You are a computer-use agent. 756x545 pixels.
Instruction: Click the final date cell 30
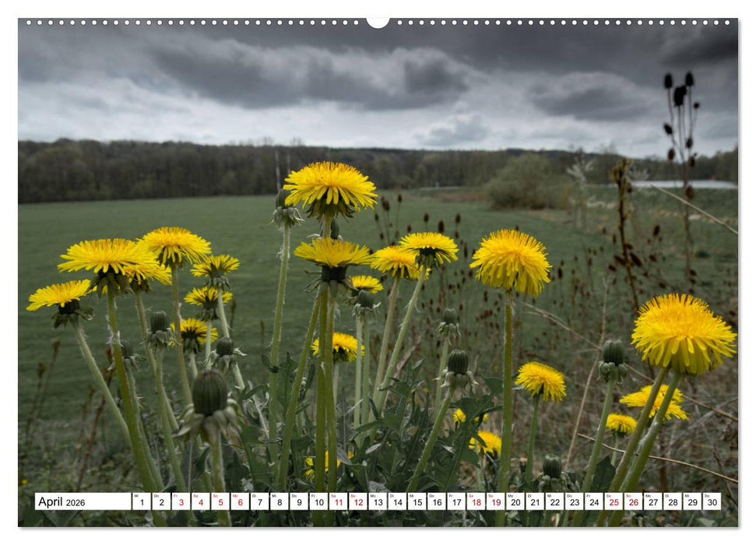click(x=712, y=504)
